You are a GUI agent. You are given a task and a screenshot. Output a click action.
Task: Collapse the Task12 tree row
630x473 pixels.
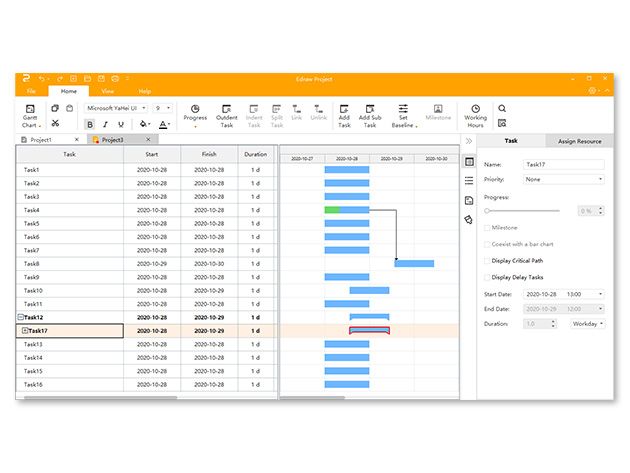click(20, 317)
